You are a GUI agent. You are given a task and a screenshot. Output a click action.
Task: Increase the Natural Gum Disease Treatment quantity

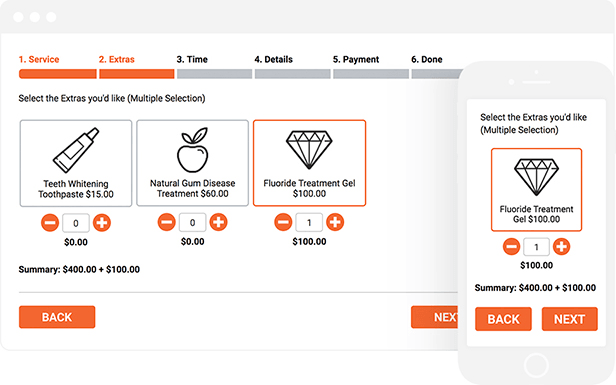[218, 222]
